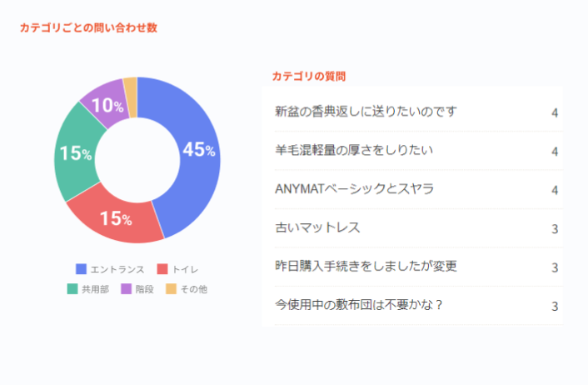Toggle the 共用部 legend label
This screenshot has width=588, height=385.
(x=95, y=289)
